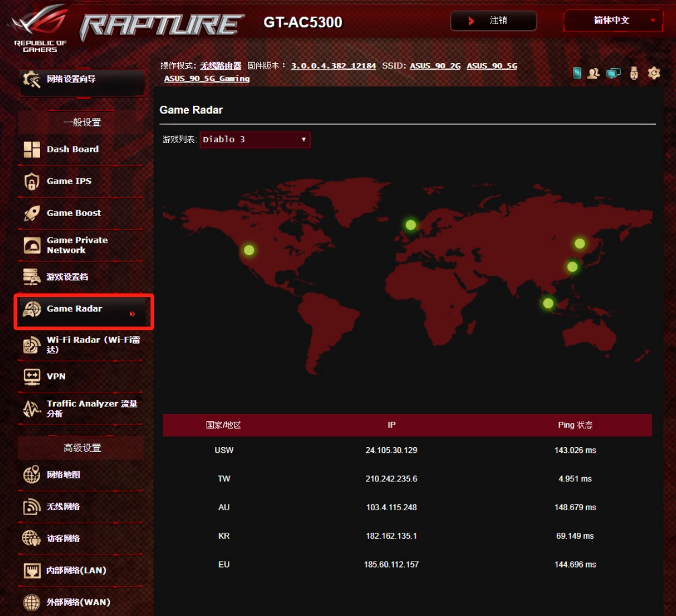Click ping value 69.149 ms
Viewport: 676px width, 616px height.
[x=575, y=536]
